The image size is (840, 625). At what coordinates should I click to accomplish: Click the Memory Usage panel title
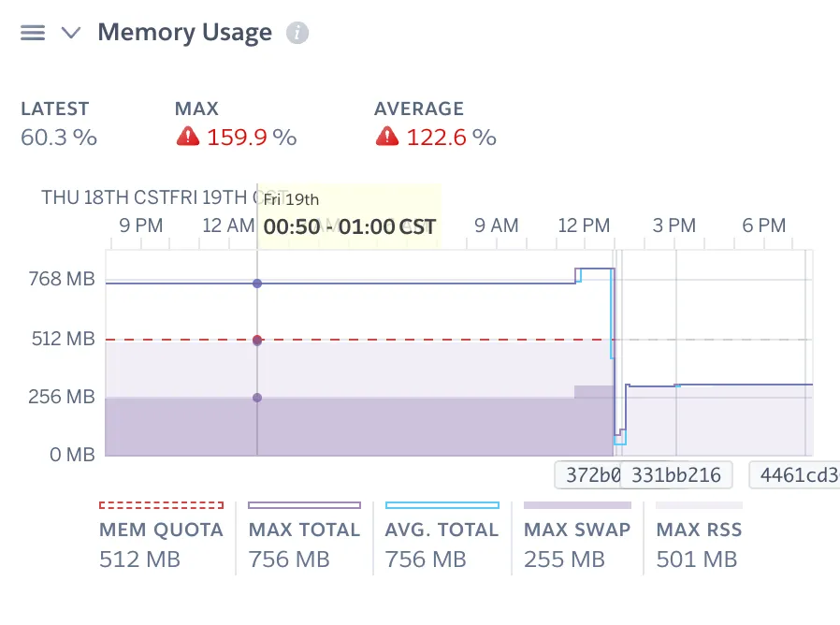coord(184,33)
